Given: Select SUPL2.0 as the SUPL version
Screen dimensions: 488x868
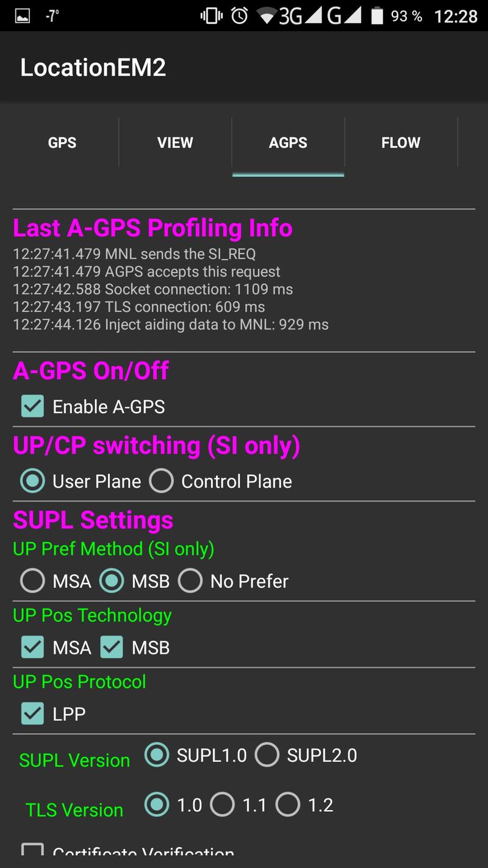Looking at the screenshot, I should 267,755.
